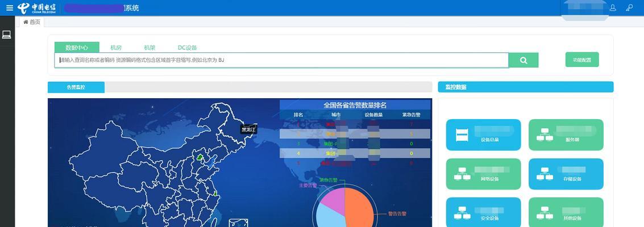The image size is (644, 227).
Task: Click the 排名 column header
Action: pos(298,115)
